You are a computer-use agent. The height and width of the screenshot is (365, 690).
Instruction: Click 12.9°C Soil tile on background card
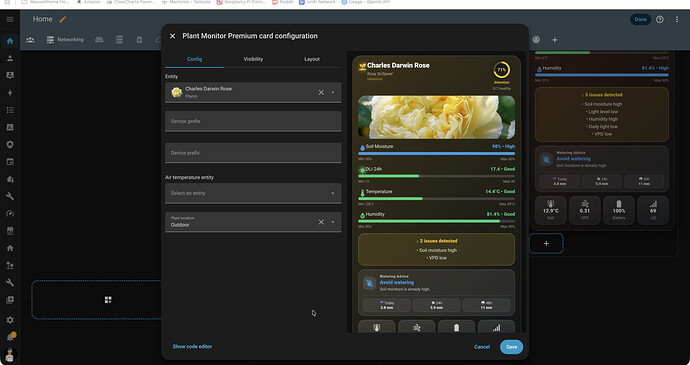[x=551, y=210]
